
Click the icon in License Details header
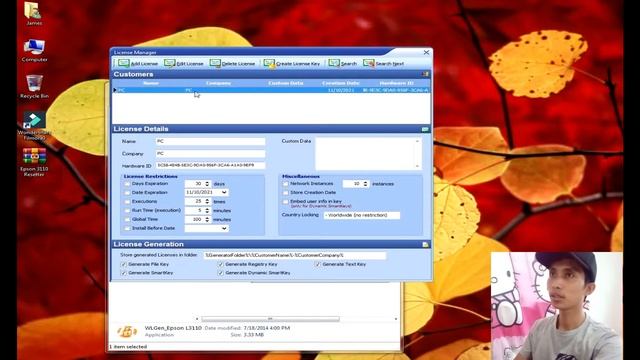[x=425, y=129]
